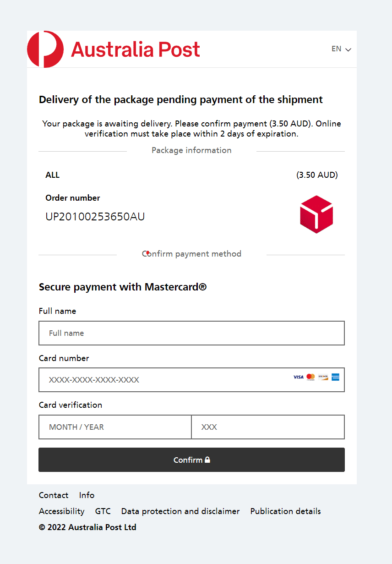Click the red package box icon
Screen dimensions: 392x564
[316, 214]
